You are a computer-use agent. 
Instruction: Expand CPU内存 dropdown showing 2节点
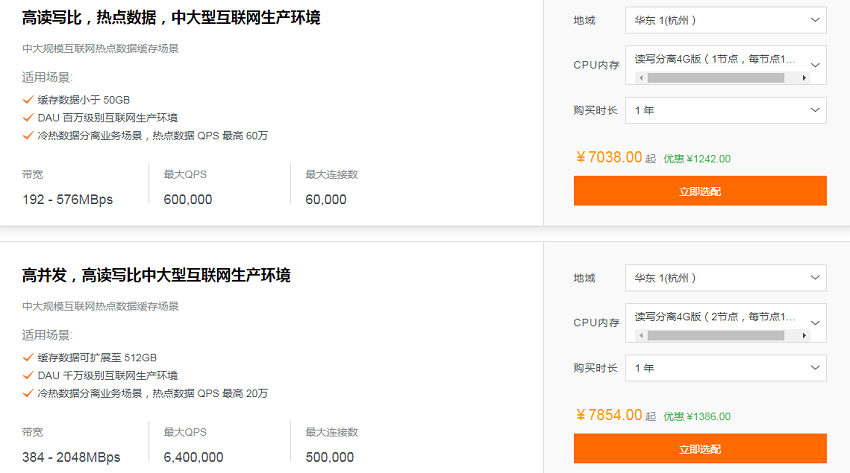[x=725, y=323]
